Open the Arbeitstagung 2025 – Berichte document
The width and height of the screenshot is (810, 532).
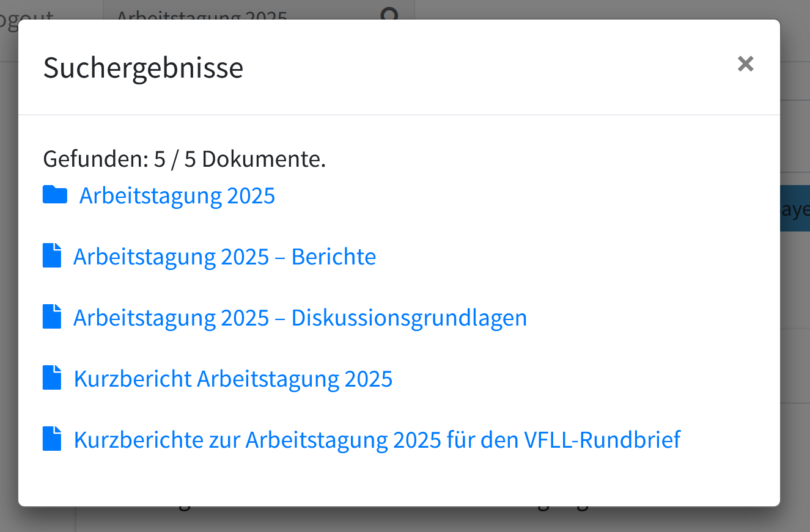(x=224, y=257)
